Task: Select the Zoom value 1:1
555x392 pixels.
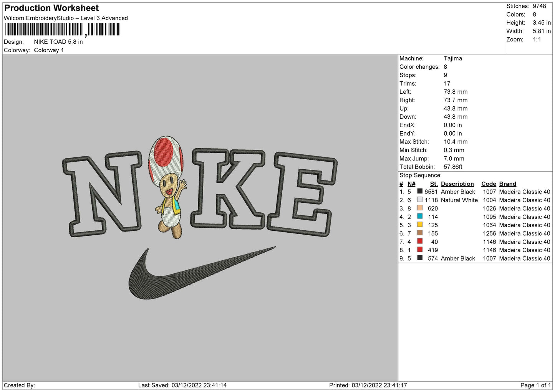Action: click(537, 40)
